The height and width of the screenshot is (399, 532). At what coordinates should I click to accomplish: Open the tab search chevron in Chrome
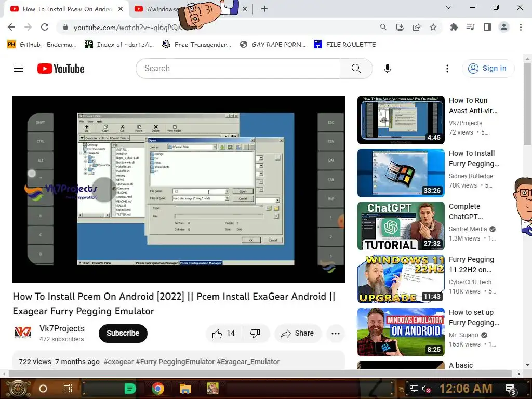[448, 7]
